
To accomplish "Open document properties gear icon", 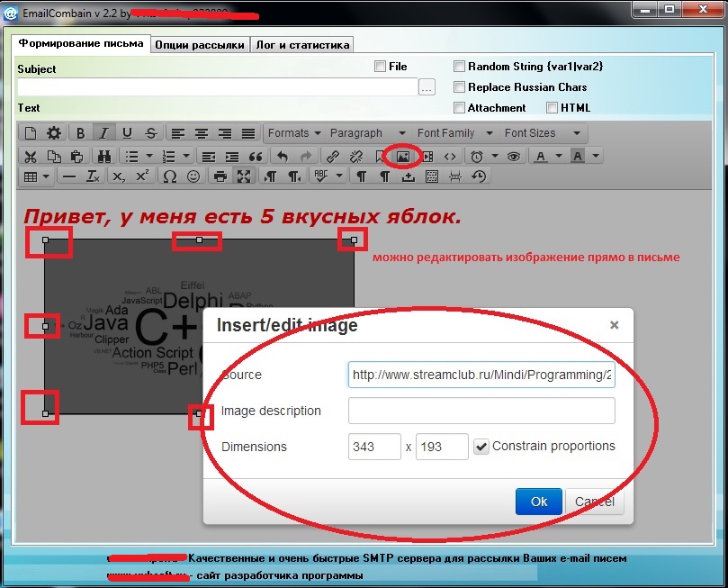I will [54, 133].
